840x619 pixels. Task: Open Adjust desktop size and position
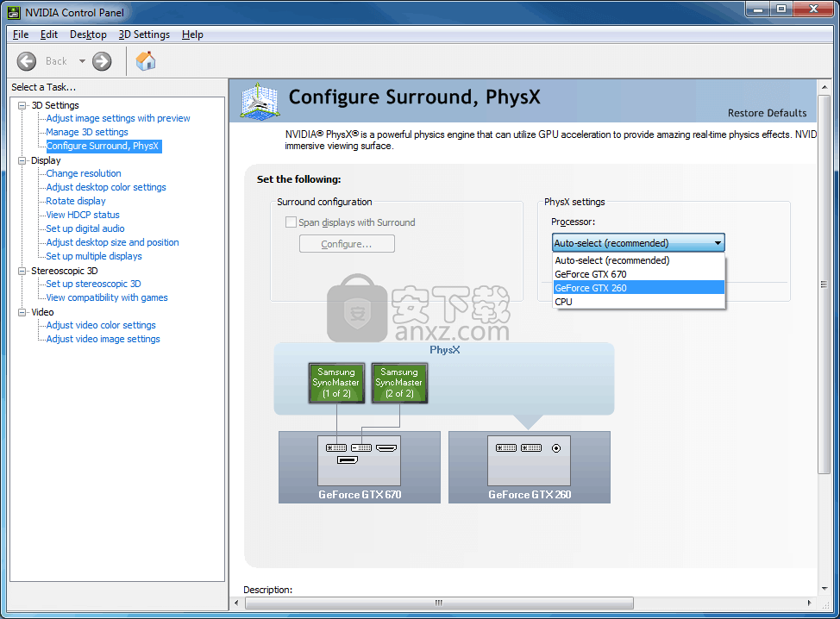coord(112,242)
